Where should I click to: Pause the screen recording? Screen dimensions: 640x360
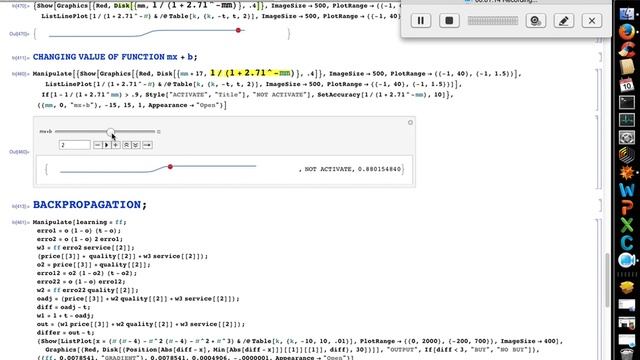pos(420,20)
